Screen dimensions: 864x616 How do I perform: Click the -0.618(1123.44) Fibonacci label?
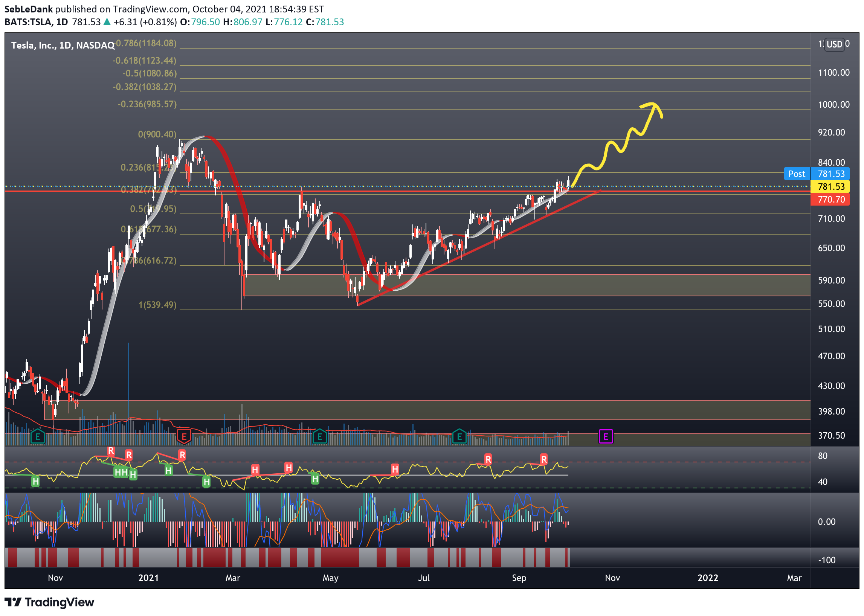click(x=145, y=61)
